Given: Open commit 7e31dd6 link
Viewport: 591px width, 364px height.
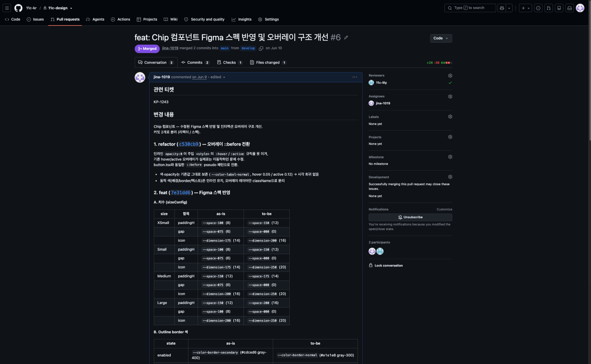Looking at the screenshot, I should [x=181, y=192].
